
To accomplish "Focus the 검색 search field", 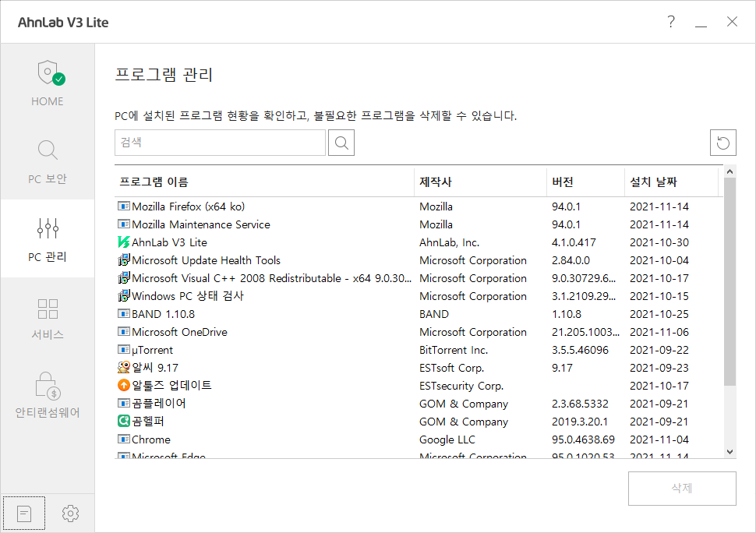I will pyautogui.click(x=220, y=143).
